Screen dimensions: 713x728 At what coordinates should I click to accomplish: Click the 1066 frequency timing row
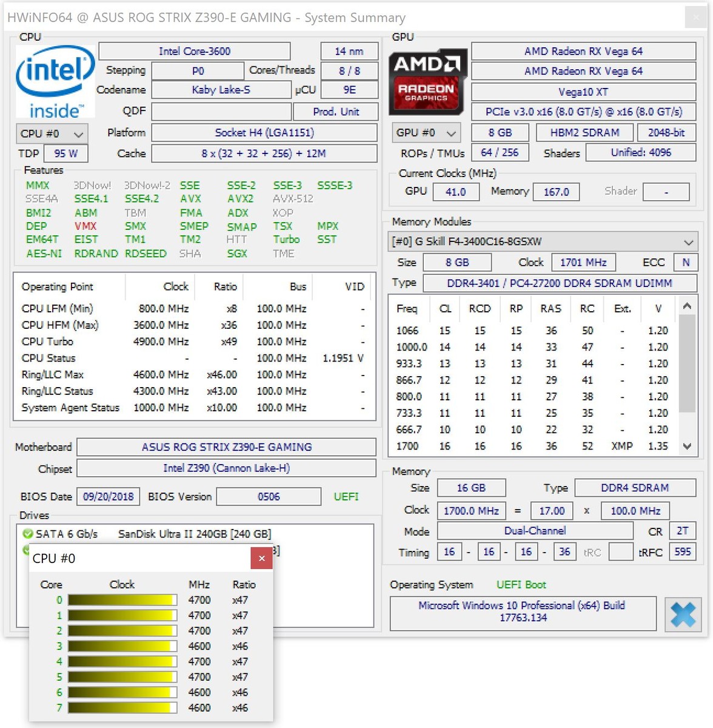tap(532, 331)
